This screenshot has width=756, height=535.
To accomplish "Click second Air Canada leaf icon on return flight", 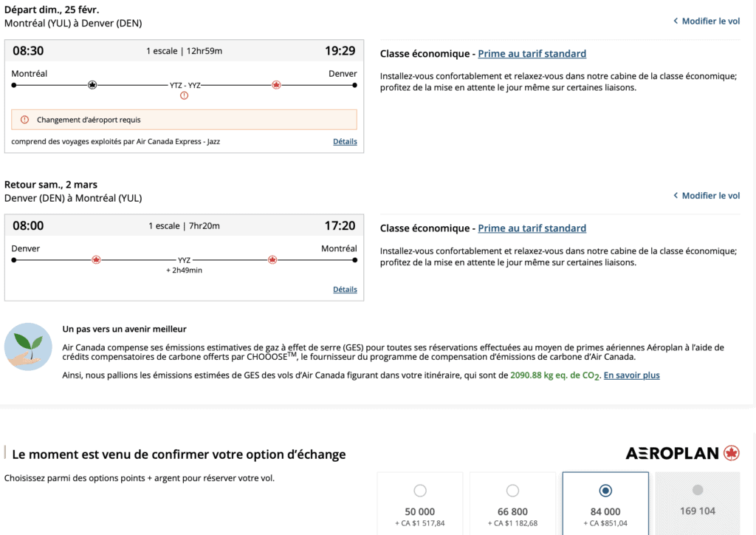I will pos(272,260).
